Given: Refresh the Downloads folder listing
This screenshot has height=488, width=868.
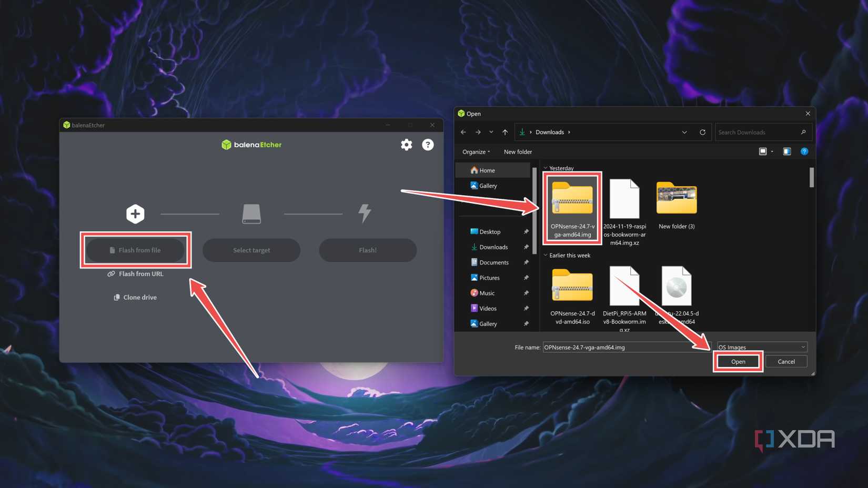Looking at the screenshot, I should pos(702,132).
